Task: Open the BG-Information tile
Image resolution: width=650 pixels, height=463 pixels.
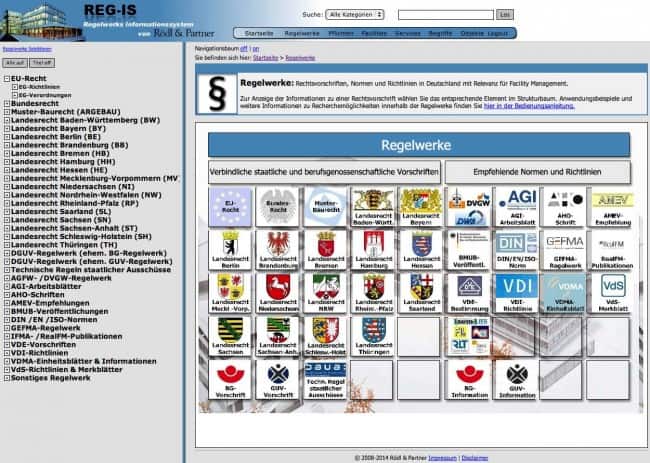Action: click(468, 379)
